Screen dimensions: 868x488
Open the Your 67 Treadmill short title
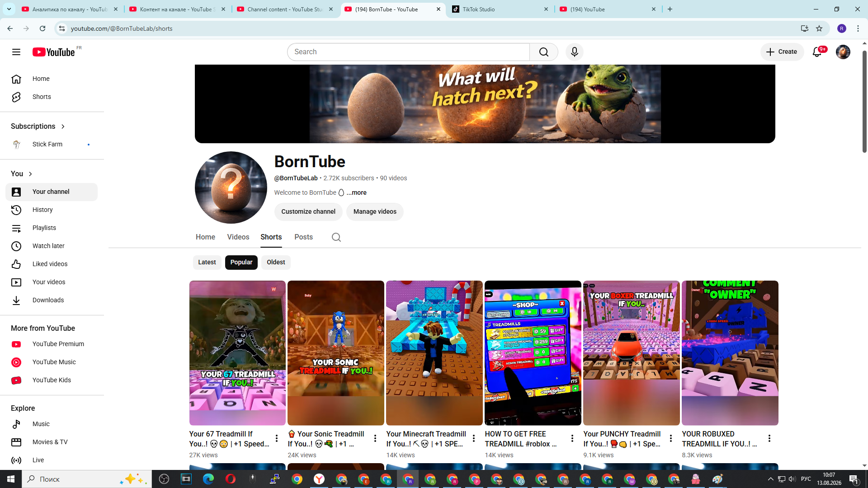229,439
